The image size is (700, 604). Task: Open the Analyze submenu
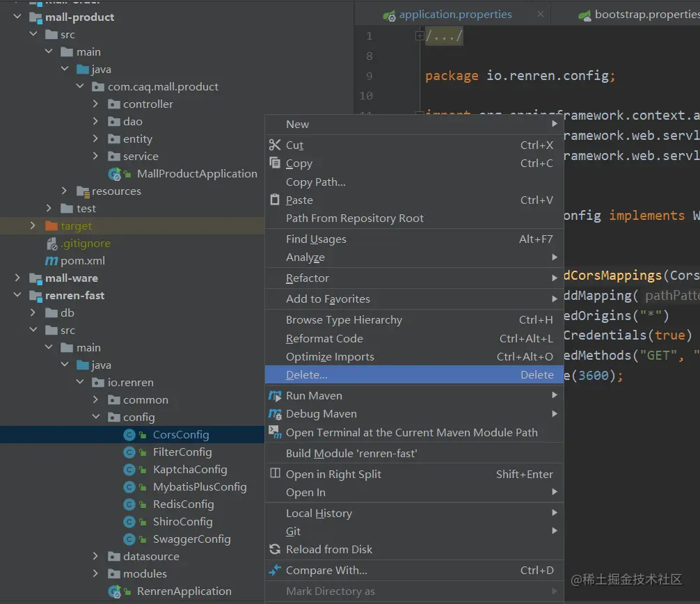pyautogui.click(x=414, y=257)
